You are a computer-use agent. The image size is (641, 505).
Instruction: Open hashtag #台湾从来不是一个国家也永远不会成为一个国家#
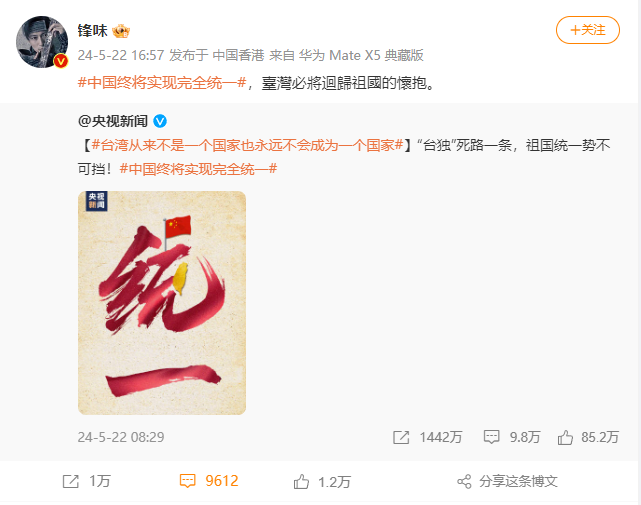click(247, 145)
